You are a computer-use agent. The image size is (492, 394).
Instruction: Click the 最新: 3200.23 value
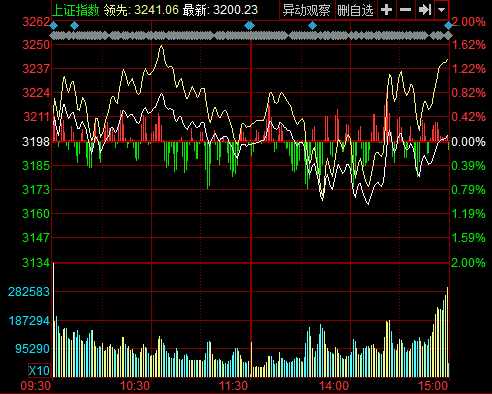[x=220, y=10]
